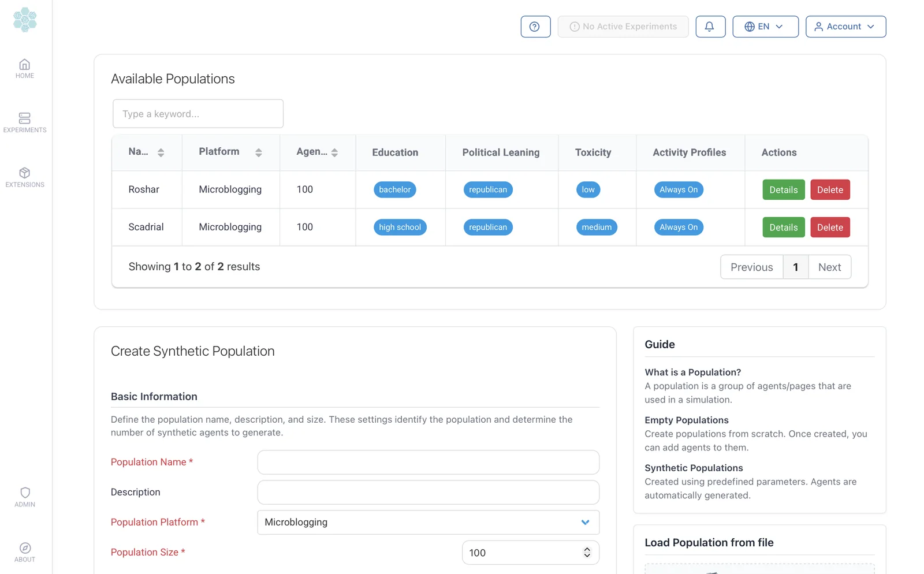Image resolution: width=924 pixels, height=574 pixels.
Task: Click the bachelor education tag
Action: point(395,189)
